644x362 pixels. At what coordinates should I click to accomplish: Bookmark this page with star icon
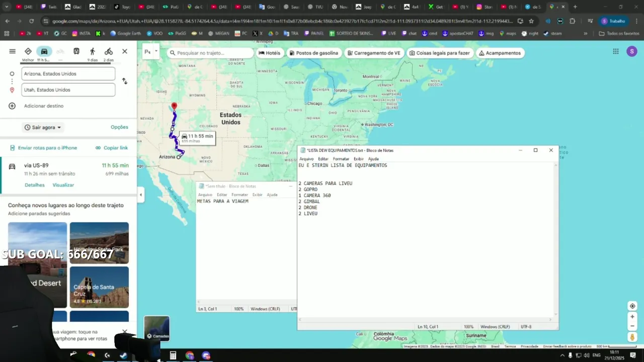pyautogui.click(x=531, y=21)
